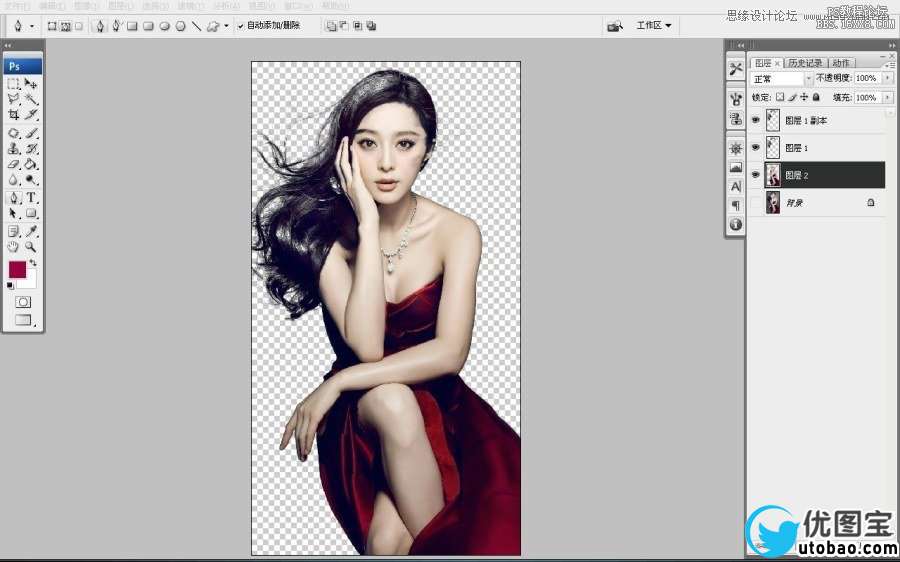Viewport: 900px width, 562px height.
Task: Hide layer 图层 1 副本 with eye icon
Action: coord(756,120)
